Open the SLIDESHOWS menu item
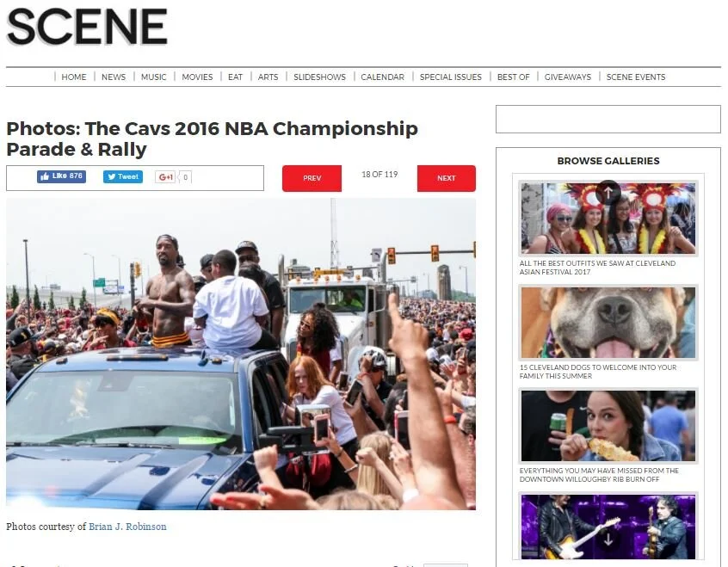 [x=319, y=77]
